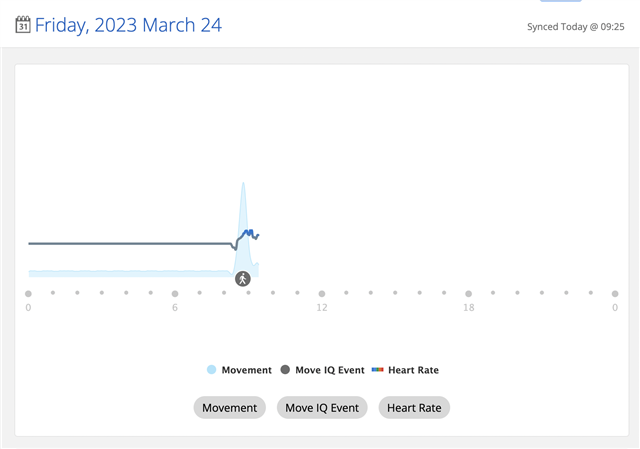Click the flat gray heart rate line
This screenshot has height=449, width=640.
(130, 243)
